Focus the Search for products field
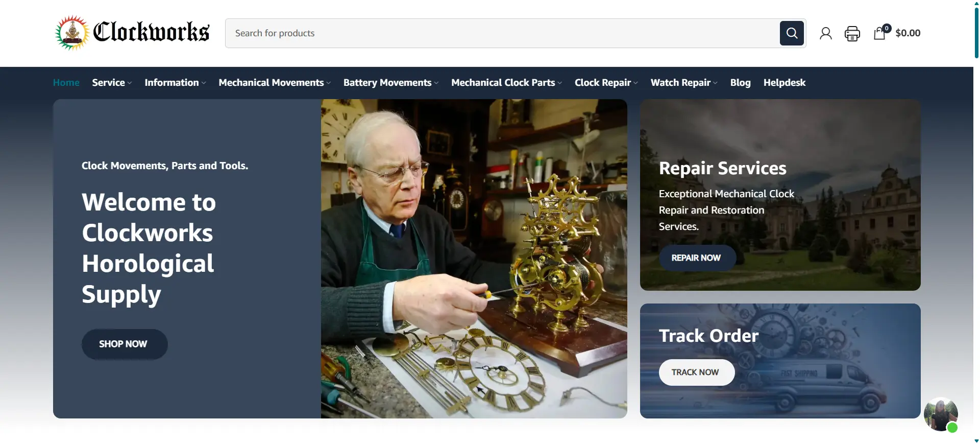This screenshot has height=444, width=980. click(502, 33)
